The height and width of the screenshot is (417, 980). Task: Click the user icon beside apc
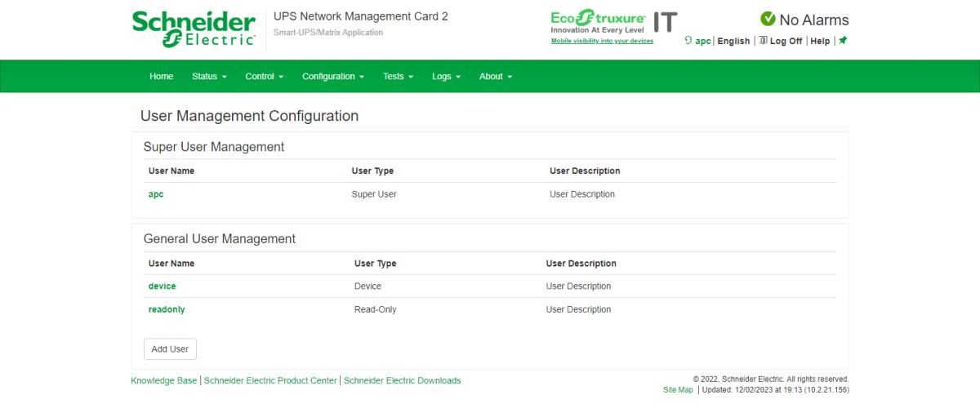[688, 41]
